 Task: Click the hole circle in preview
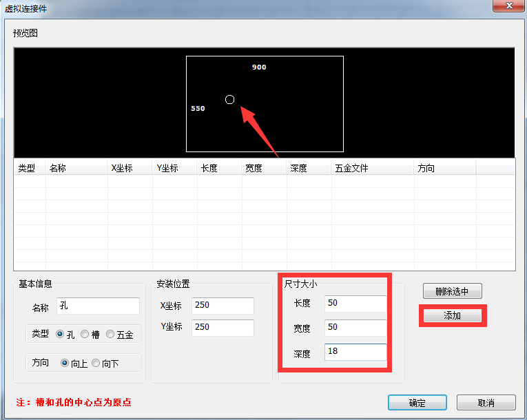[x=229, y=99]
